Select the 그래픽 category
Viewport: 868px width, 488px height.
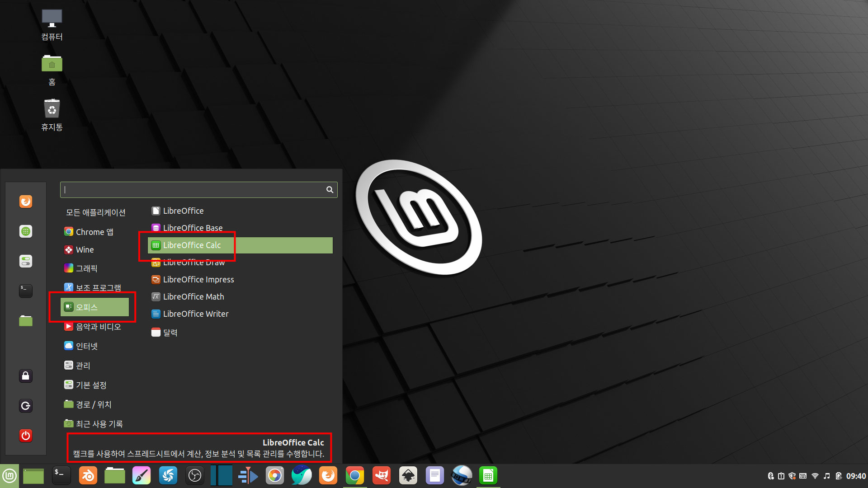point(95,268)
